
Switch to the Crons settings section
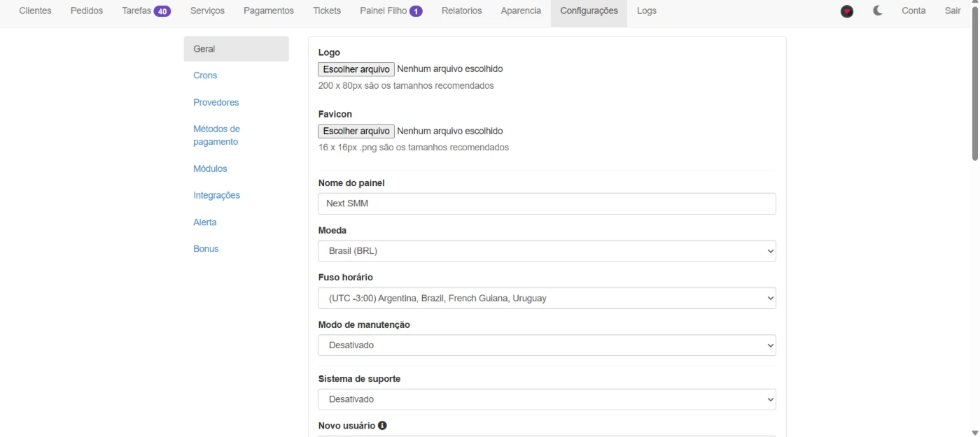tap(205, 76)
